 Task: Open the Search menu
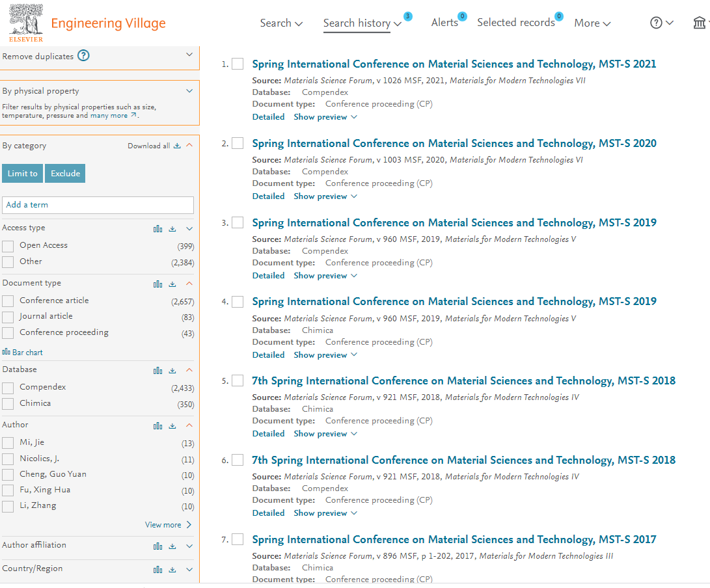coord(280,23)
